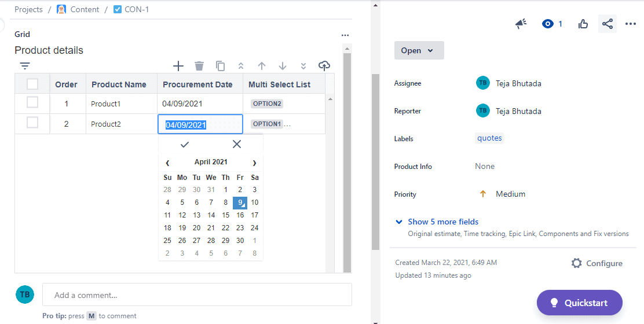Viewport: 644px width, 324px height.
Task: Confirm date edit with checkmark
Action: click(x=185, y=145)
